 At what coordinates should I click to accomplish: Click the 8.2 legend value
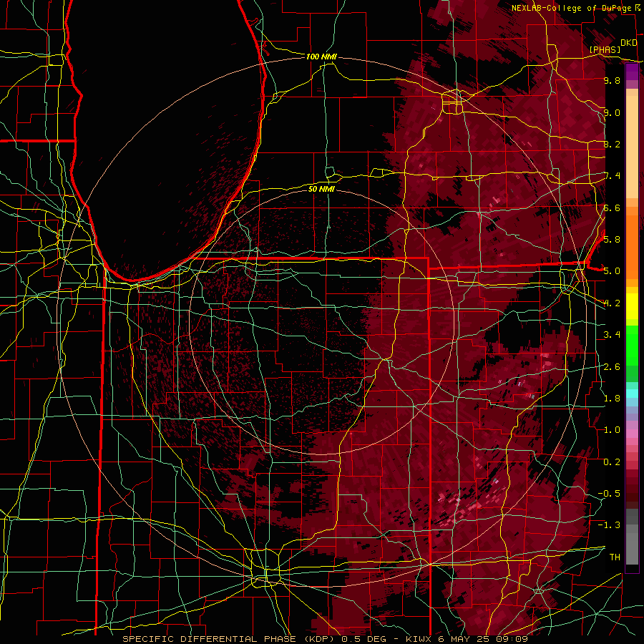tap(612, 144)
